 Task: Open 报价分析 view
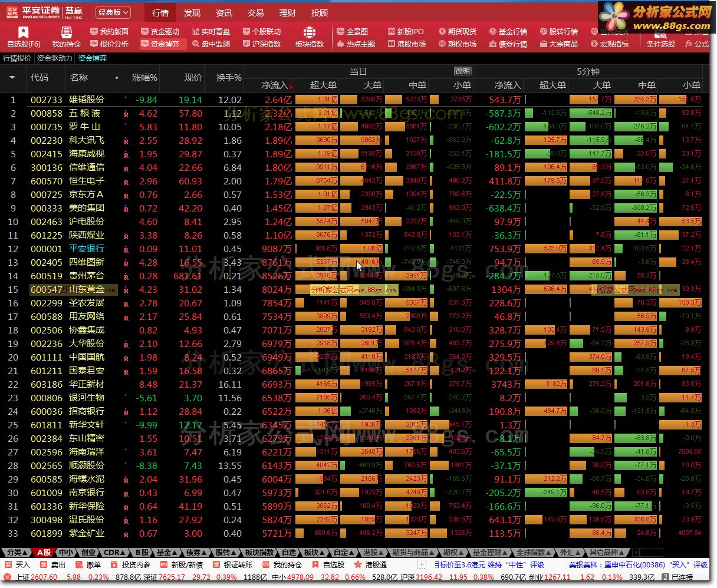point(109,44)
